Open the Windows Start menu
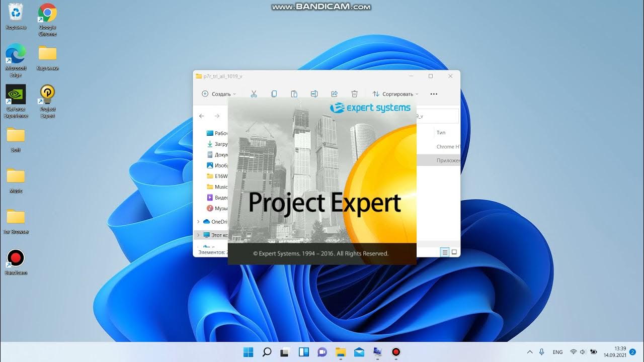The width and height of the screenshot is (644, 362). coord(249,352)
